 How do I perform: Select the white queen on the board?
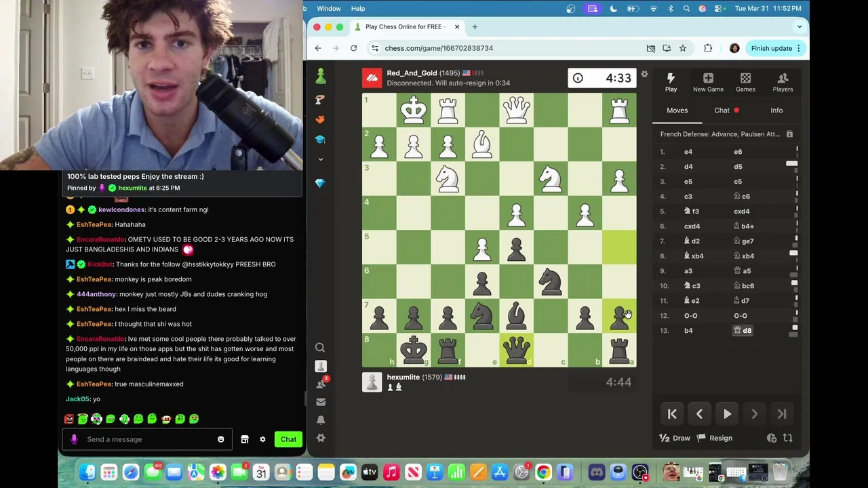(516, 110)
